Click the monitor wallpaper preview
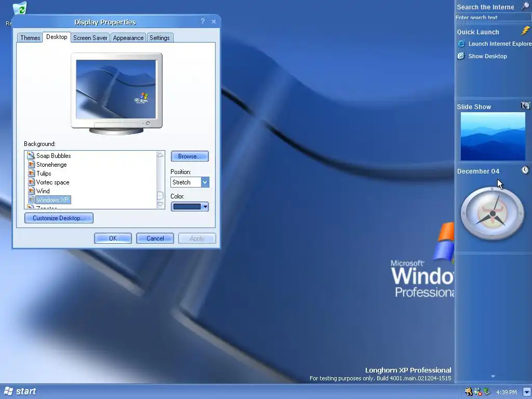This screenshot has height=399, width=532. click(116, 89)
